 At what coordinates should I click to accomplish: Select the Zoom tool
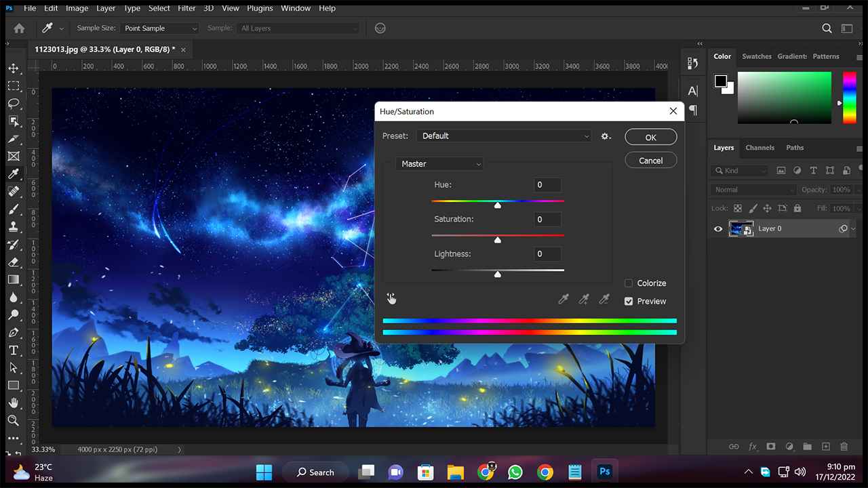coord(14,421)
